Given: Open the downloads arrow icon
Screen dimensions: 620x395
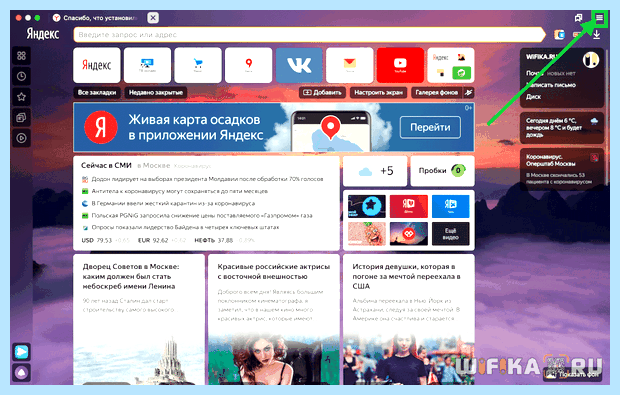Looking at the screenshot, I should tap(597, 35).
